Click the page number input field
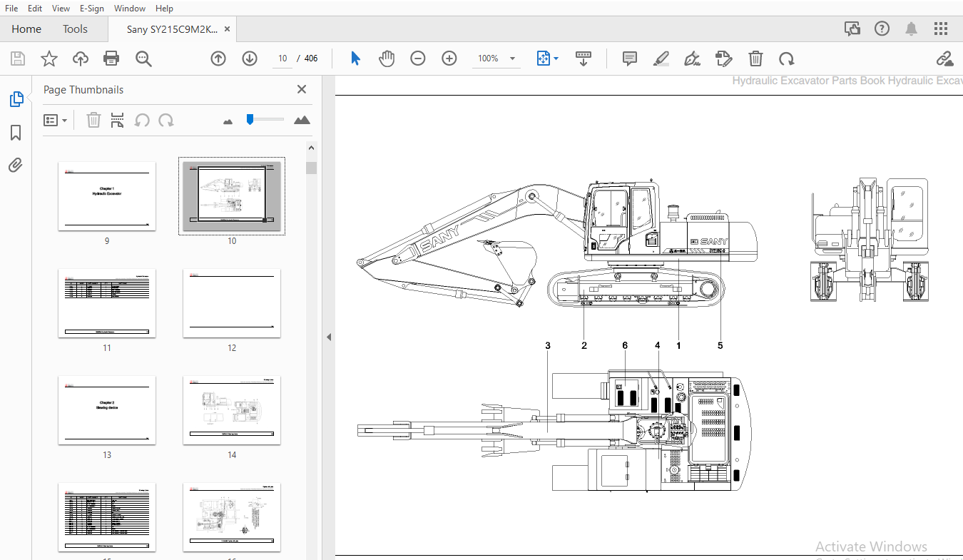The image size is (963, 560). (x=283, y=58)
